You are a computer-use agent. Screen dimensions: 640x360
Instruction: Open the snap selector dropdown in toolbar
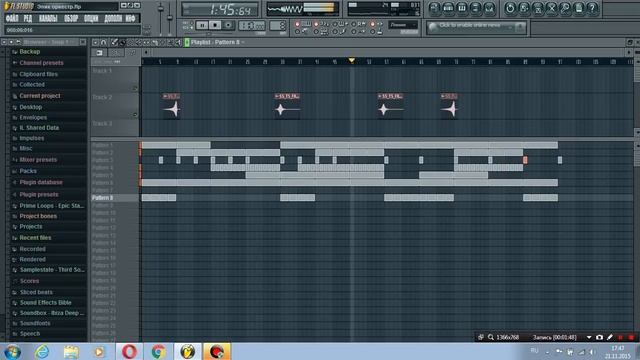pyautogui.click(x=402, y=25)
